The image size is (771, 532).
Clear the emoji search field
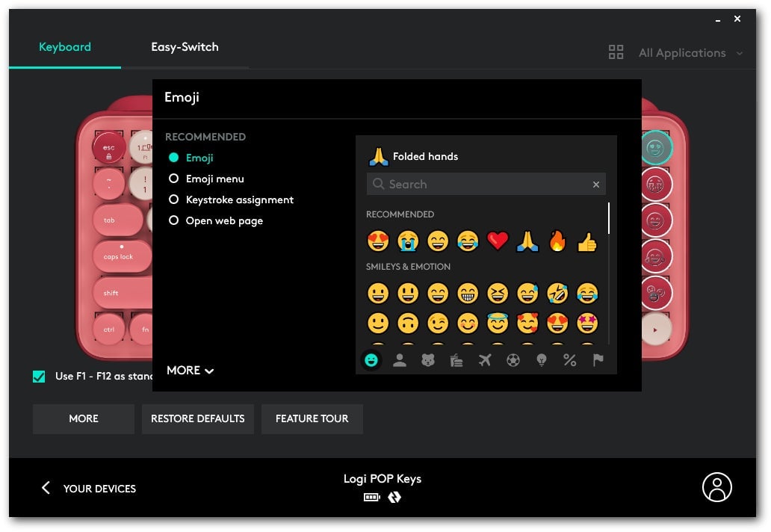pyautogui.click(x=596, y=184)
